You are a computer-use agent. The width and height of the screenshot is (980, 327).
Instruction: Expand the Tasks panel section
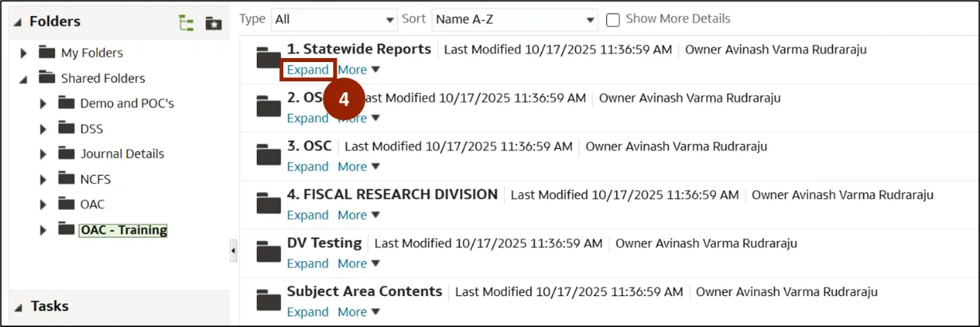point(17,306)
